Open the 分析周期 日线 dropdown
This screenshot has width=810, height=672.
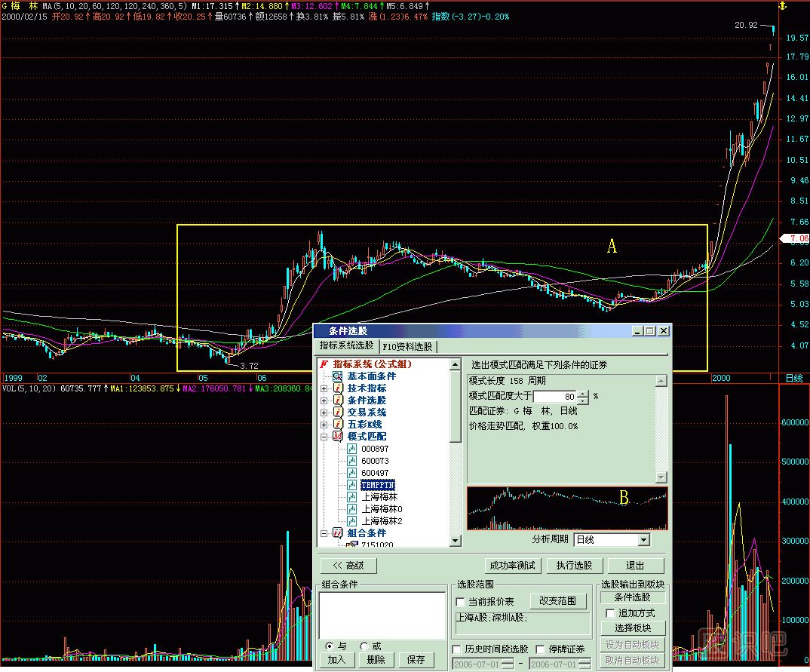(643, 540)
